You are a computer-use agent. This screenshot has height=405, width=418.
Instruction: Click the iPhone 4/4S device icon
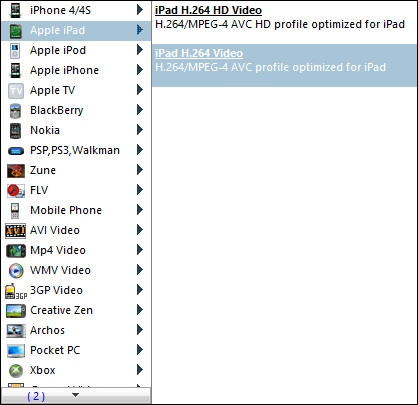[x=15, y=10]
